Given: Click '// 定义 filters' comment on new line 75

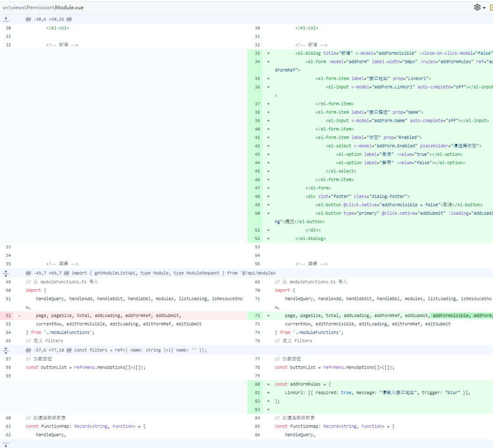Looking at the screenshot, I should [294, 341].
